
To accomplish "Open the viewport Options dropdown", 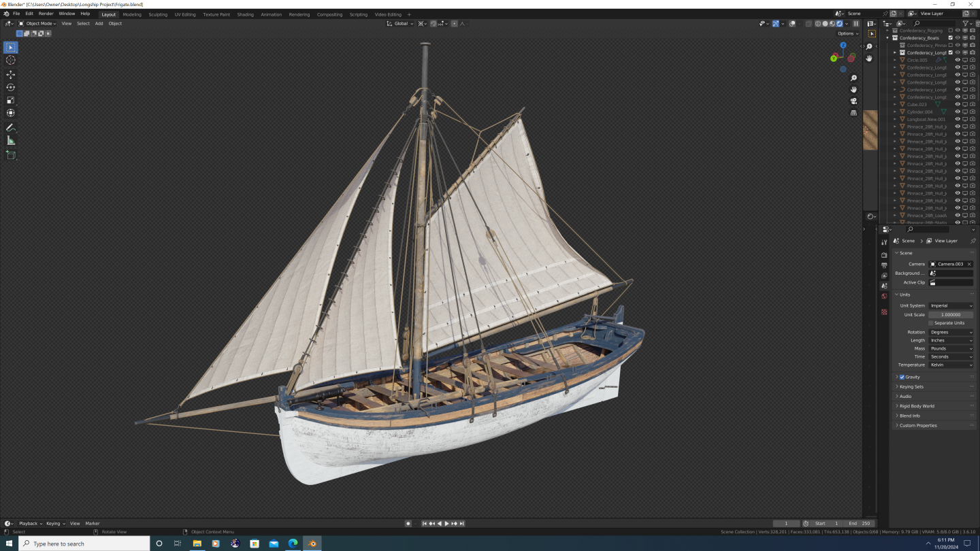I will click(847, 33).
